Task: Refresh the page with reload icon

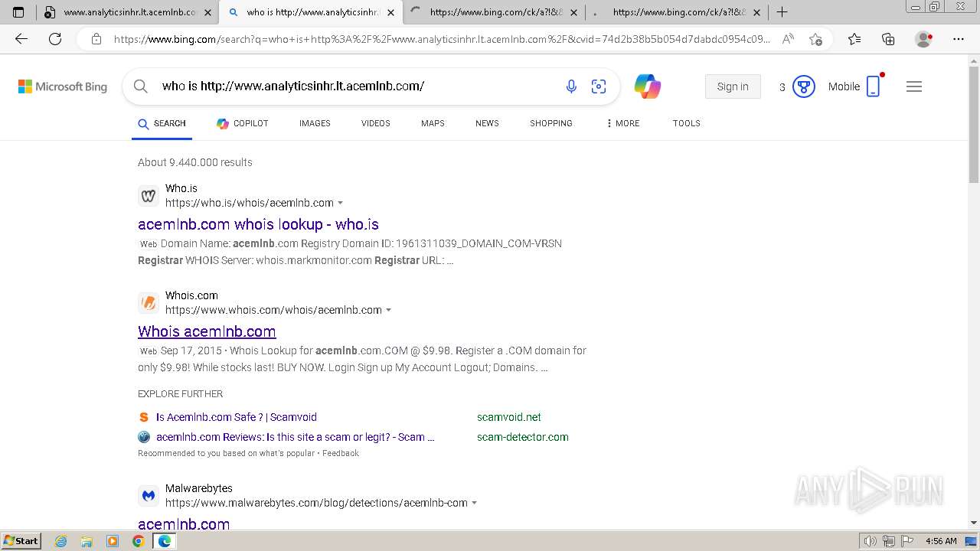Action: click(55, 39)
